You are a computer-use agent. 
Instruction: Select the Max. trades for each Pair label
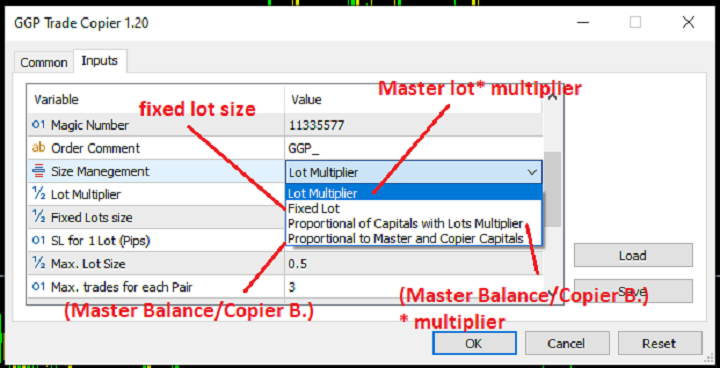(122, 287)
